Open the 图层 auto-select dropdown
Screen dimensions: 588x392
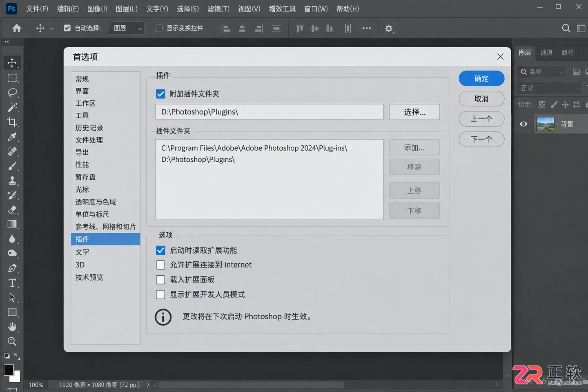pyautogui.click(x=127, y=28)
